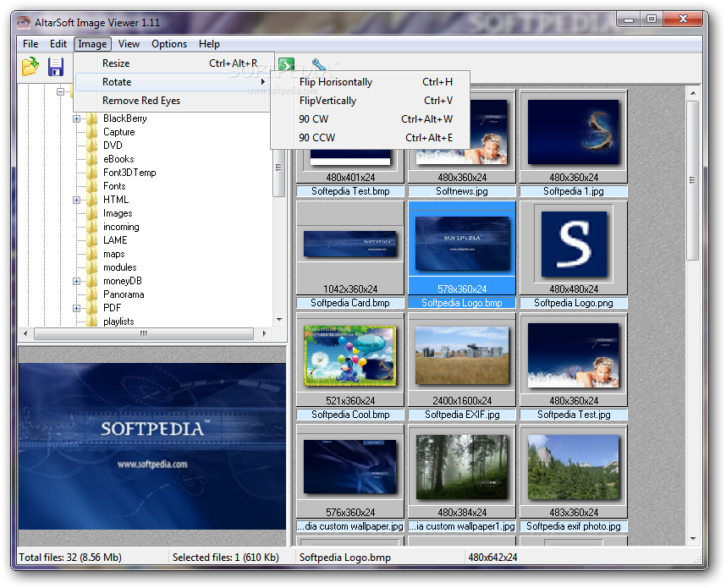Click the Fonts folder icon
This screenshot has height=588, width=726.
[x=92, y=186]
